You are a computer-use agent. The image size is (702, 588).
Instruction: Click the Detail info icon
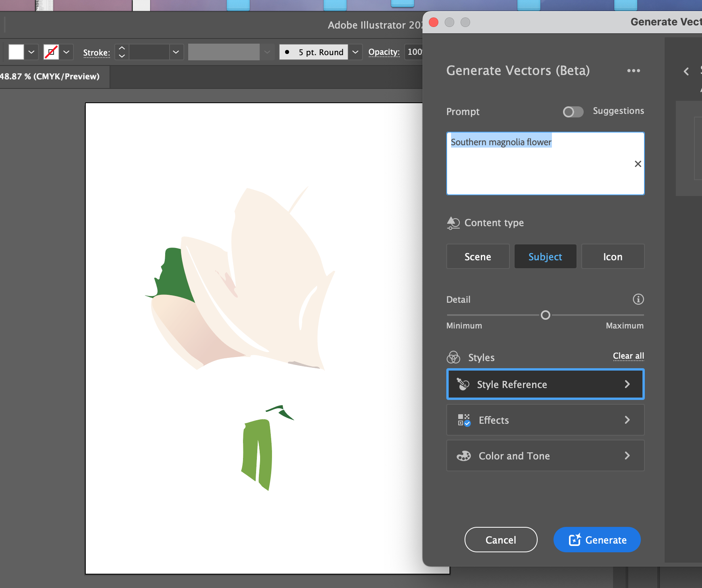[638, 299]
